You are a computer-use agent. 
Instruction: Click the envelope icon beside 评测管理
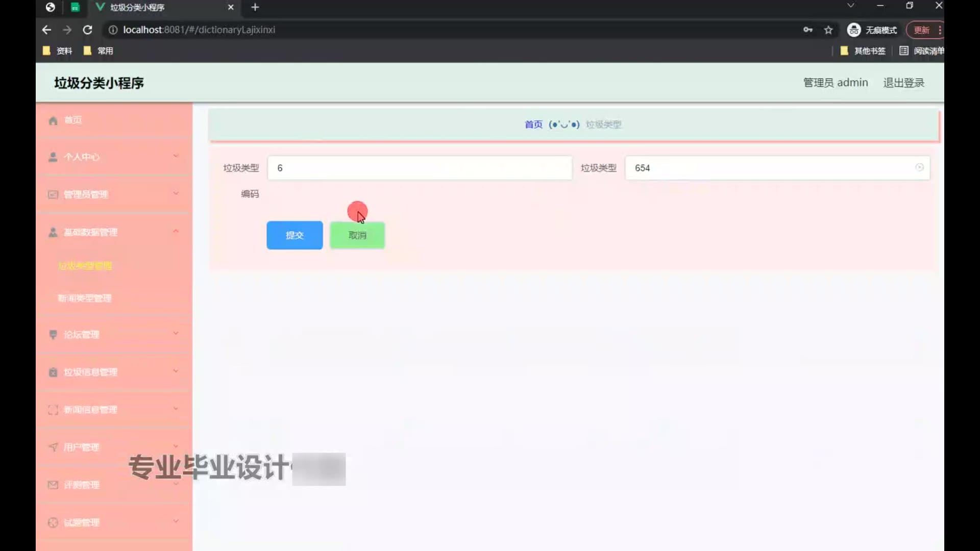point(53,485)
